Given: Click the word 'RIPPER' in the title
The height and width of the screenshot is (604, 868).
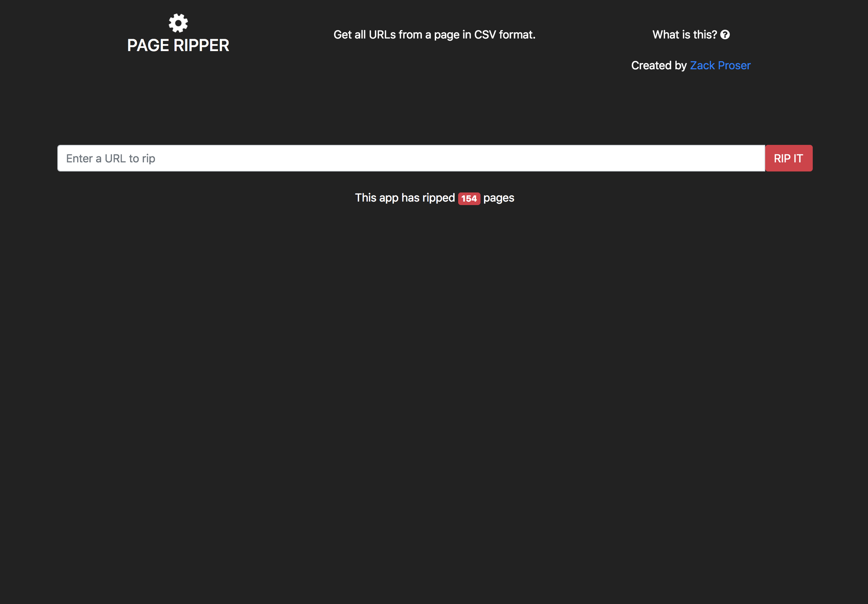Looking at the screenshot, I should pyautogui.click(x=201, y=45).
